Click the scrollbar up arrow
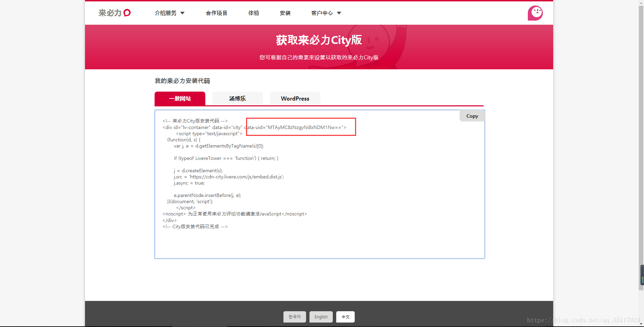644x327 pixels. (x=641, y=2)
